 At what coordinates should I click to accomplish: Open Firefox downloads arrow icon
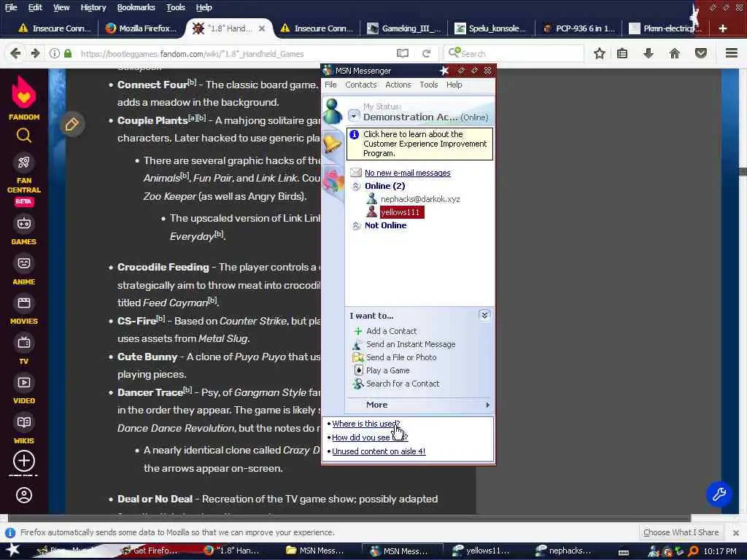(x=648, y=53)
